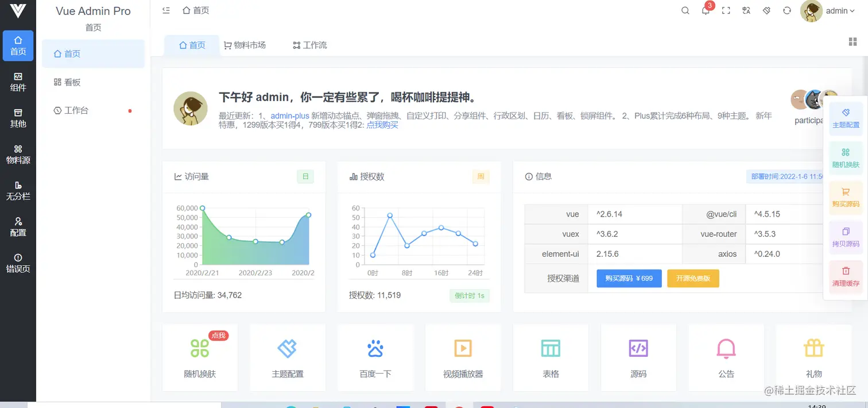Click the search magnifier icon in header

(x=685, y=10)
